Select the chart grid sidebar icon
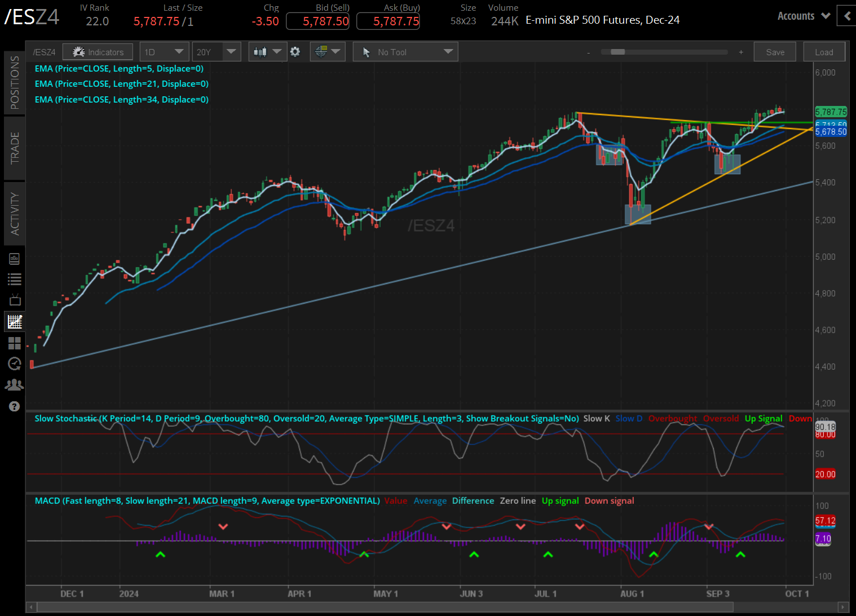 pos(15,321)
